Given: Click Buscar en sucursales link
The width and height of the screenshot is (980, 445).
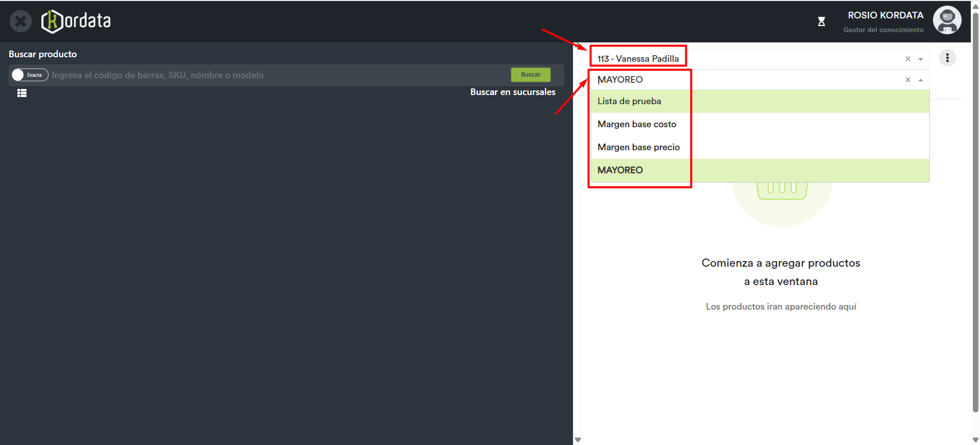Looking at the screenshot, I should pos(512,92).
